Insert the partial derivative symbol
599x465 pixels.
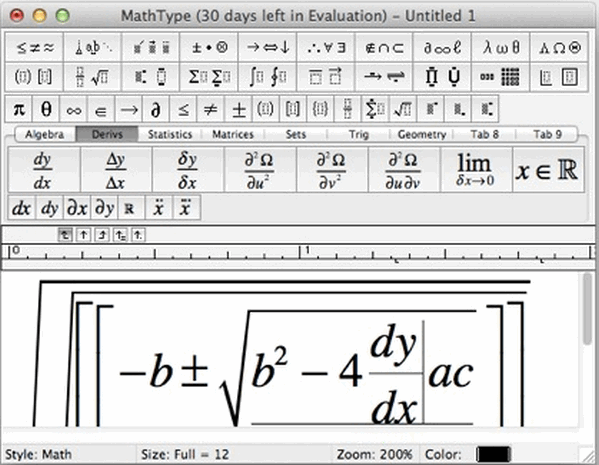coord(156,110)
